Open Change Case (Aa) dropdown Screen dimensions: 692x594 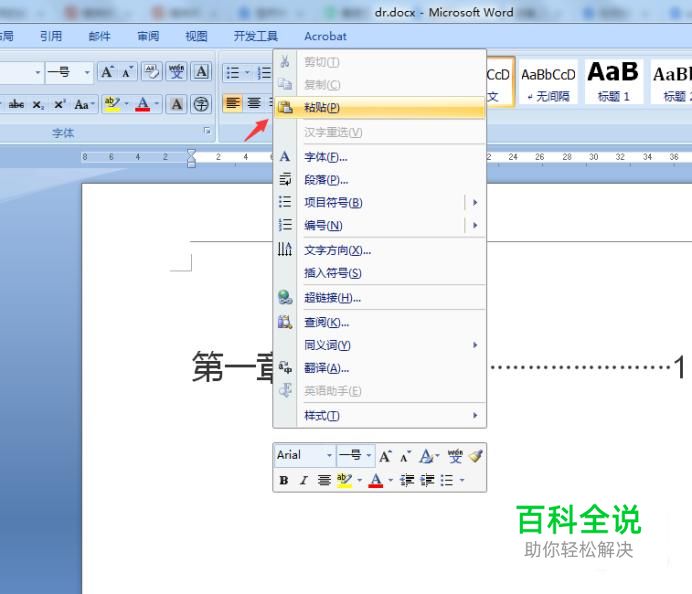pyautogui.click(x=84, y=105)
